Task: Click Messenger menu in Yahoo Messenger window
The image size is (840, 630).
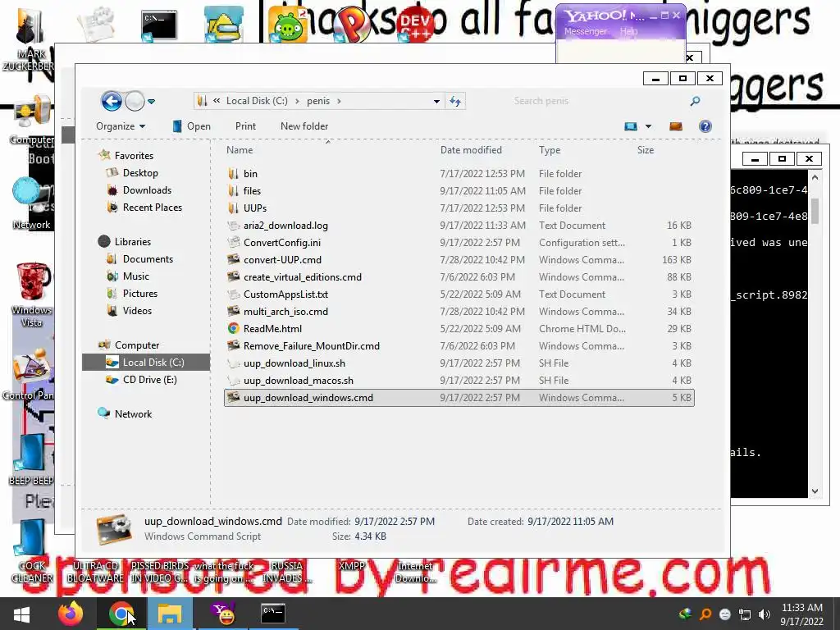Action: (585, 31)
